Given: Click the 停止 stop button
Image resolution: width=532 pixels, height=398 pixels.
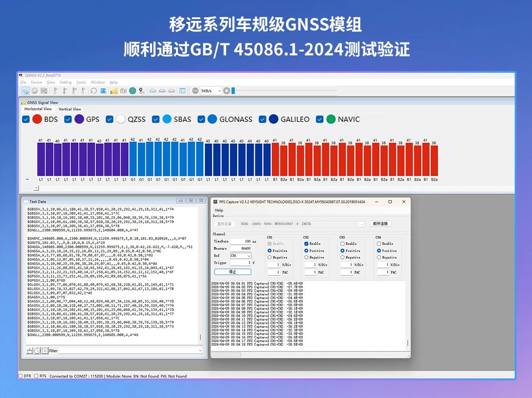Looking at the screenshot, I should coord(232,272).
